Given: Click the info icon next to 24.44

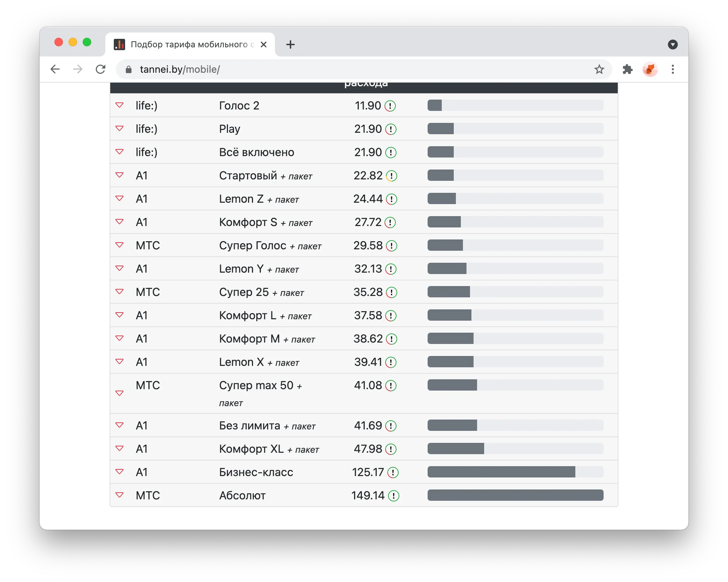Looking at the screenshot, I should tap(391, 199).
